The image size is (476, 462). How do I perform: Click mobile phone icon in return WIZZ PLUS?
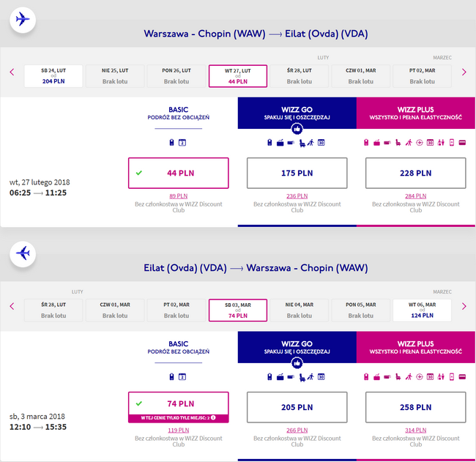(452, 377)
